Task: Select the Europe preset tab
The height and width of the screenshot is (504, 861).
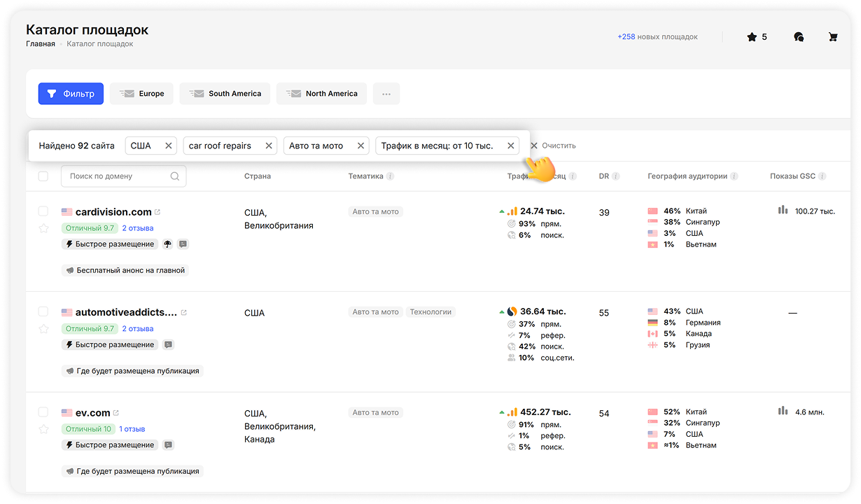Action: tap(141, 94)
